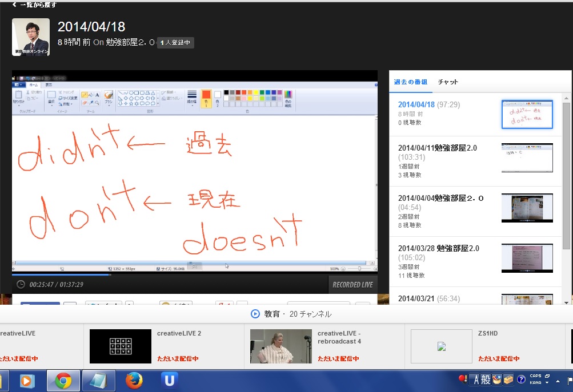Launch Firefox from the taskbar

click(x=134, y=381)
